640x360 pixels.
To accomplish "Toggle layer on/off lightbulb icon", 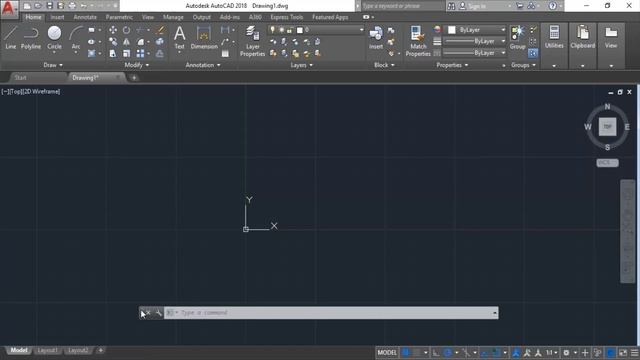I will point(272,30).
